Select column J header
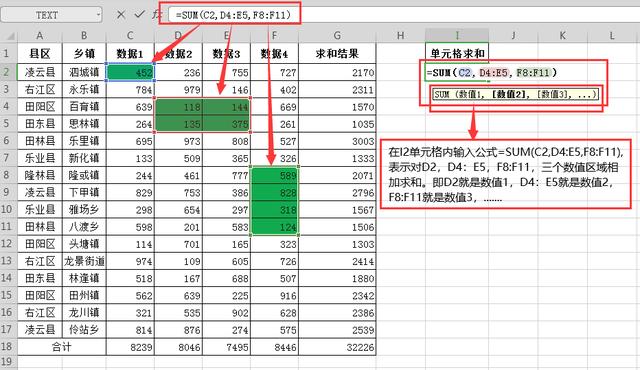 click(x=513, y=35)
